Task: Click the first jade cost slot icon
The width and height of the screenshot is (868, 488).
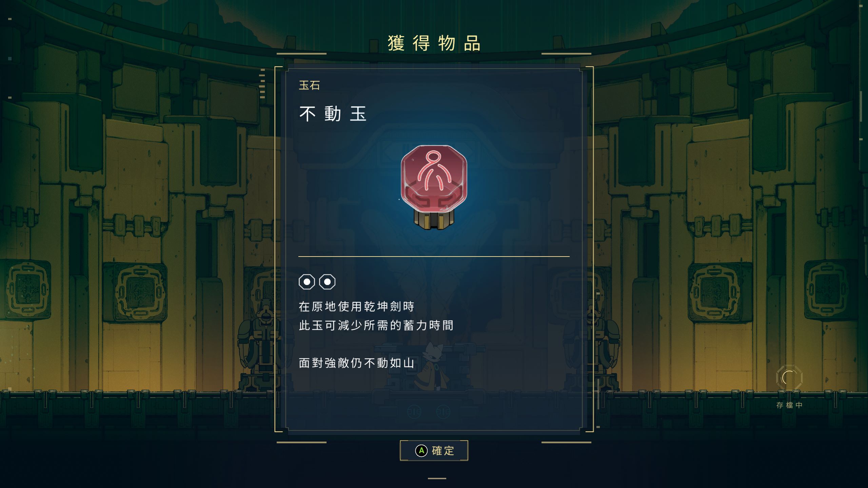Action: [x=307, y=282]
